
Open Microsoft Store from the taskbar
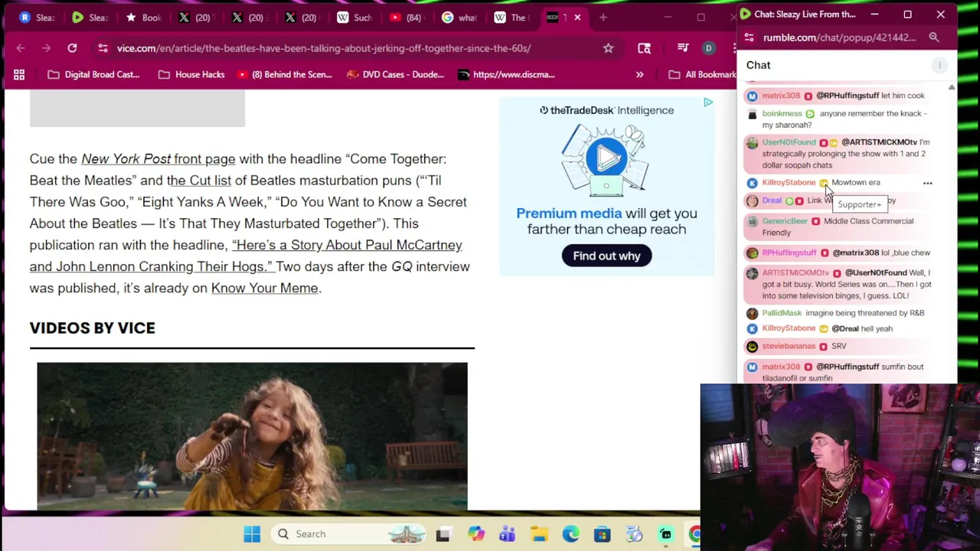pos(602,533)
